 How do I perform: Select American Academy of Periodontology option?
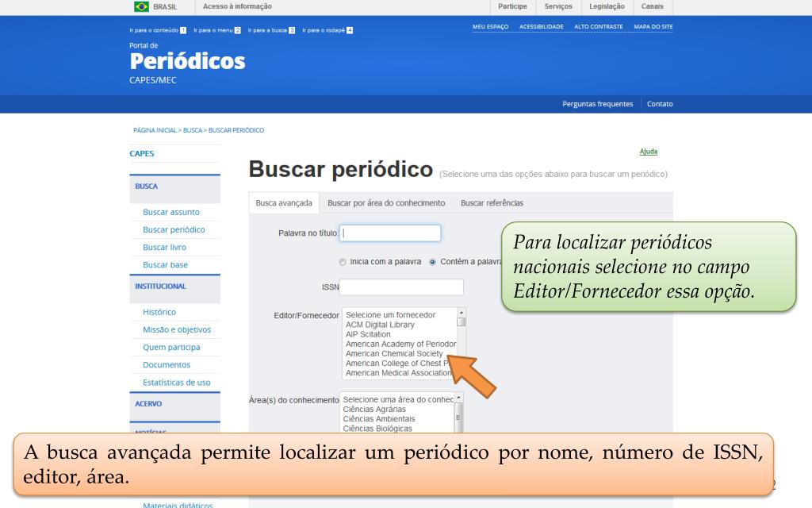(400, 344)
